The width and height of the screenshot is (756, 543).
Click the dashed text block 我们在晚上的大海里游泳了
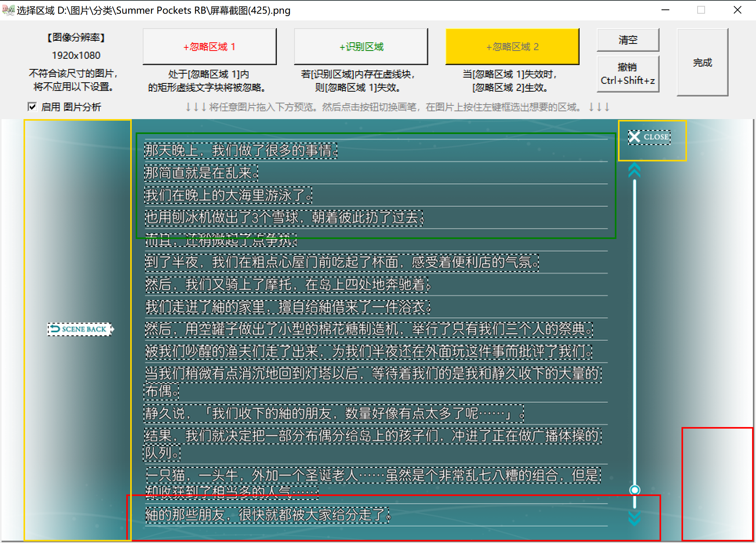[x=228, y=195]
